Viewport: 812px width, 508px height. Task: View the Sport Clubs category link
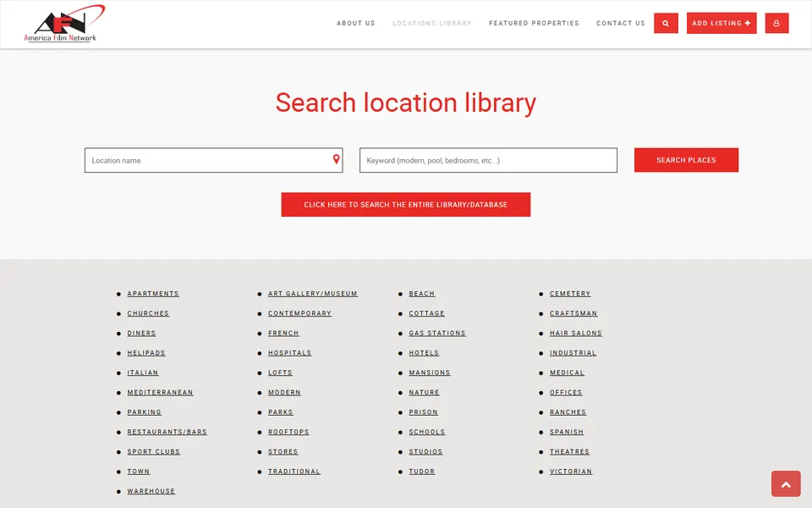pos(154,451)
